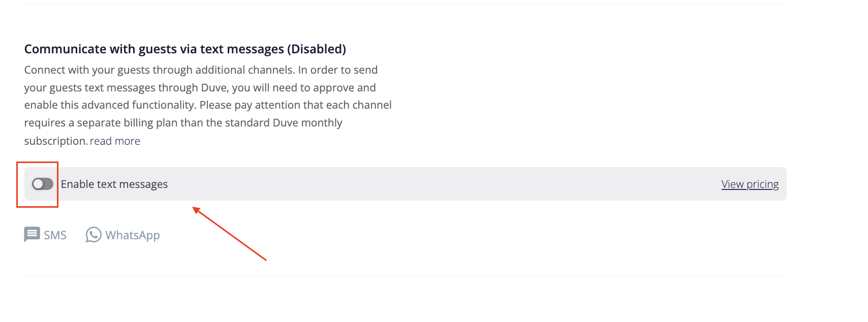The image size is (868, 322).
Task: Click the description paragraph about additional channels
Action: coord(208,105)
